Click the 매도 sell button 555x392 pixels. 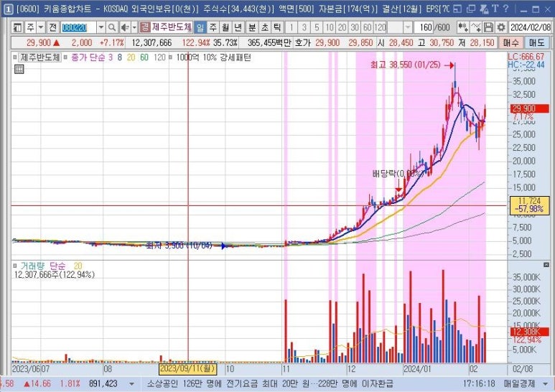537,43
